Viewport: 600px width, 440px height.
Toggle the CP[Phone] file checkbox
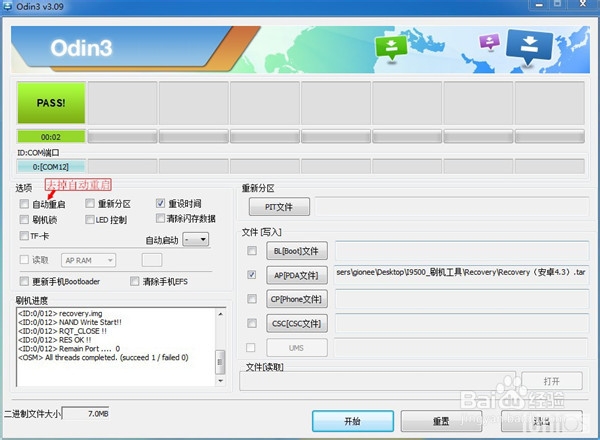pos(252,299)
